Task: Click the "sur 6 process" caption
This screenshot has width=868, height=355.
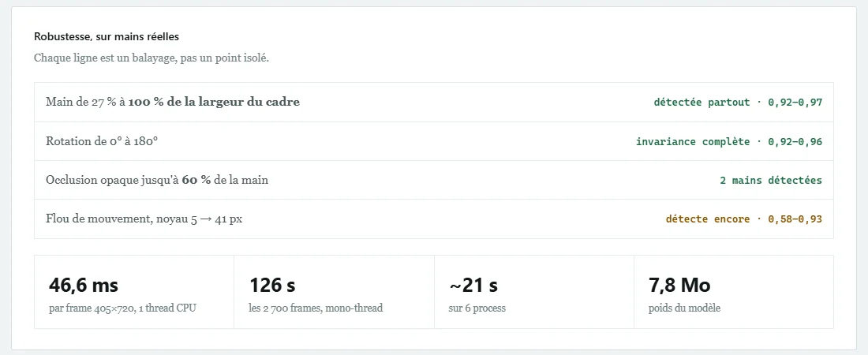Action: 477,308
